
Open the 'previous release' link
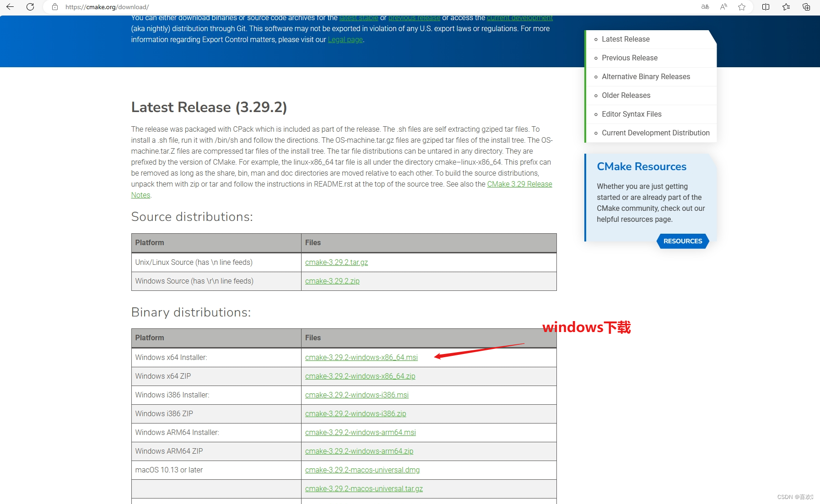(414, 18)
